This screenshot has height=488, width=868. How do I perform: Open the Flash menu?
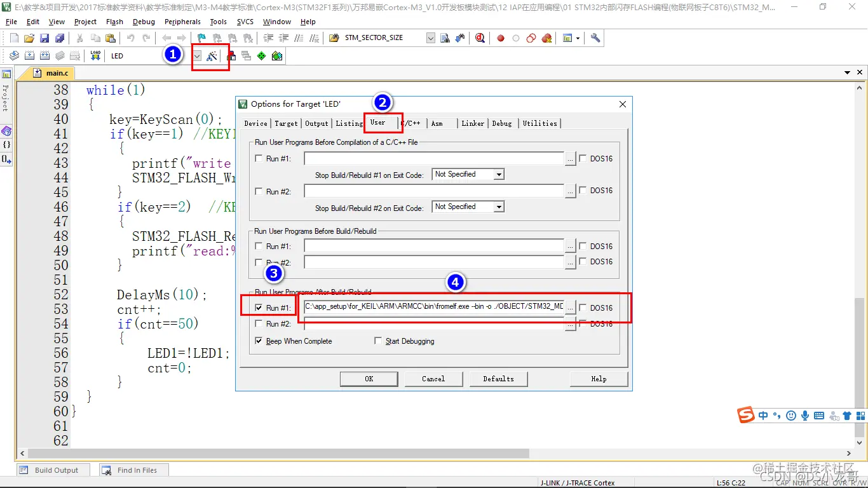pyautogui.click(x=115, y=22)
